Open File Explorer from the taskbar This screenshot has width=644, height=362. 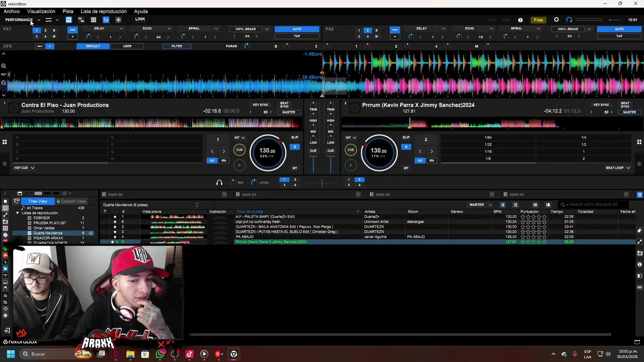point(130,354)
